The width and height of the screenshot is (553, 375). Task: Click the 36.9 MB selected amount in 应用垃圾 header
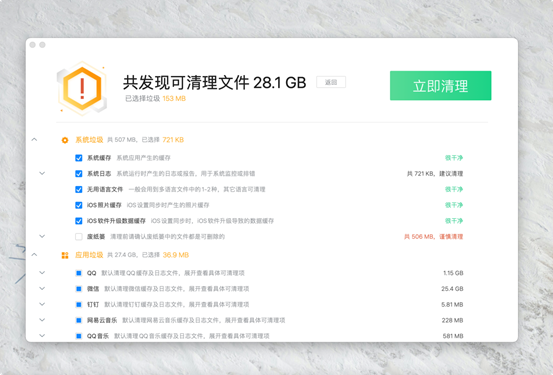click(x=176, y=255)
